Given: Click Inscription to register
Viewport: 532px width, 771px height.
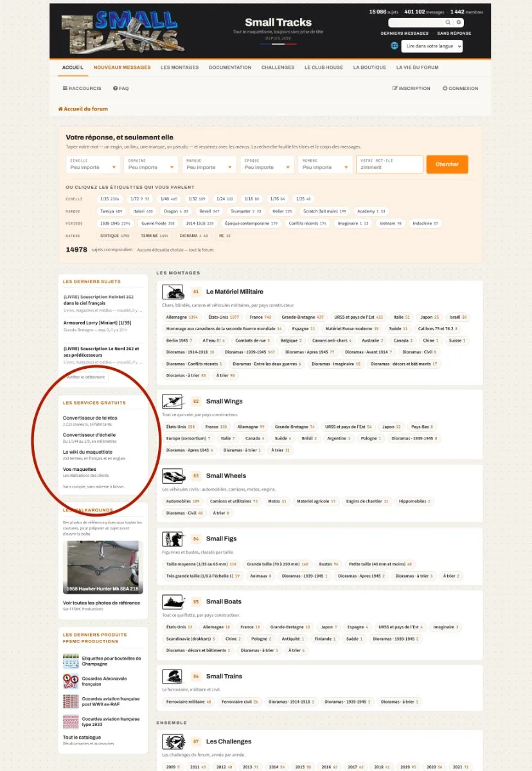Looking at the screenshot, I should point(411,89).
